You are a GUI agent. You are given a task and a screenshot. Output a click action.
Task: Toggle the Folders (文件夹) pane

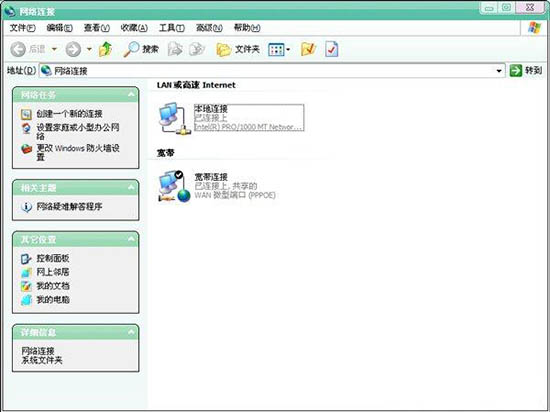(237, 49)
